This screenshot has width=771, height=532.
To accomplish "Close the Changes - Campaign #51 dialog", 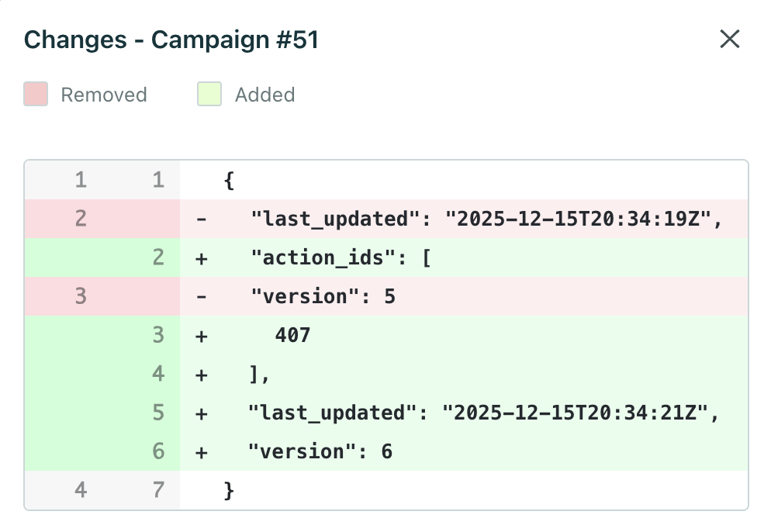I will pos(730,40).
